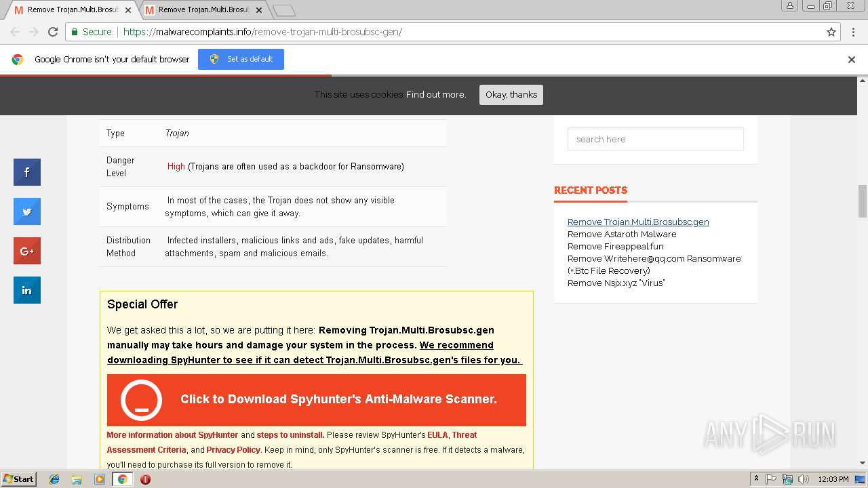The image size is (868, 488).
Task: Accept cookies with Okay, thanks button
Action: coord(511,95)
